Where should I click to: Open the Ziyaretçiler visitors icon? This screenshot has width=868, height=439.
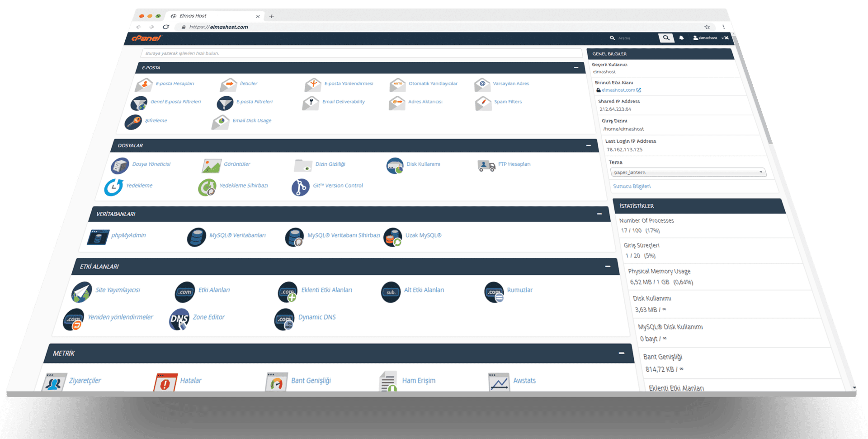(x=54, y=383)
